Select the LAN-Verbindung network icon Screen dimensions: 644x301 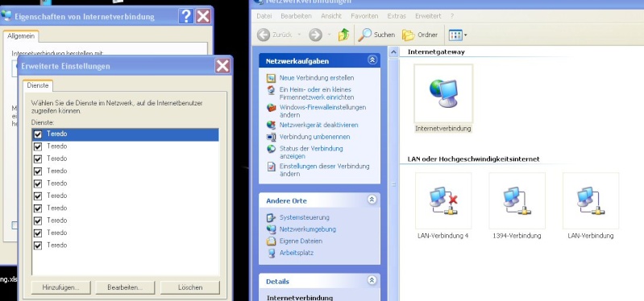591,200
